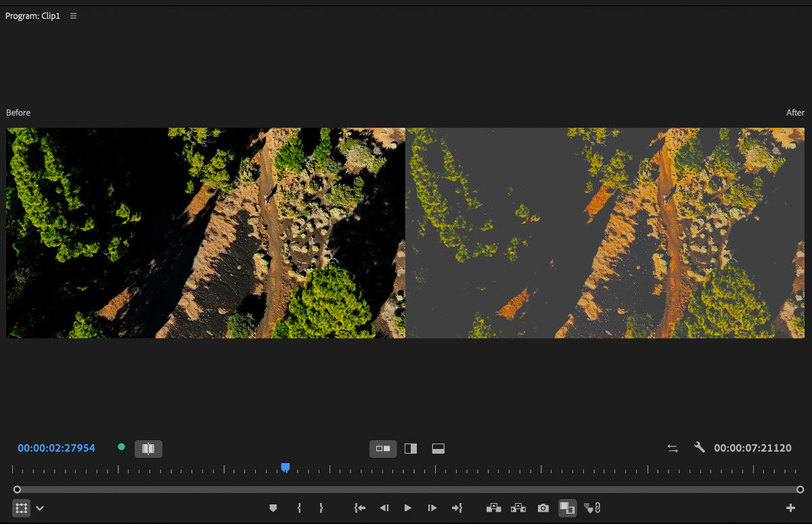Step back one frame

pyautogui.click(x=384, y=508)
